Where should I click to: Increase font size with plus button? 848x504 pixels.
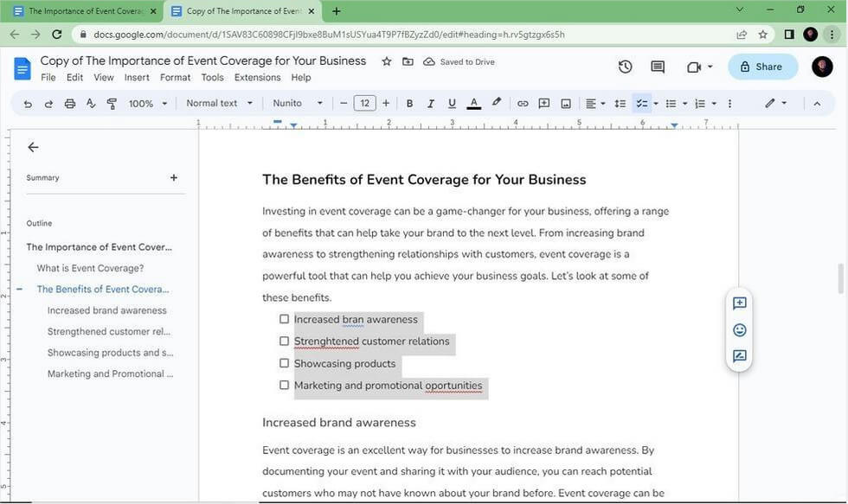[x=386, y=103]
